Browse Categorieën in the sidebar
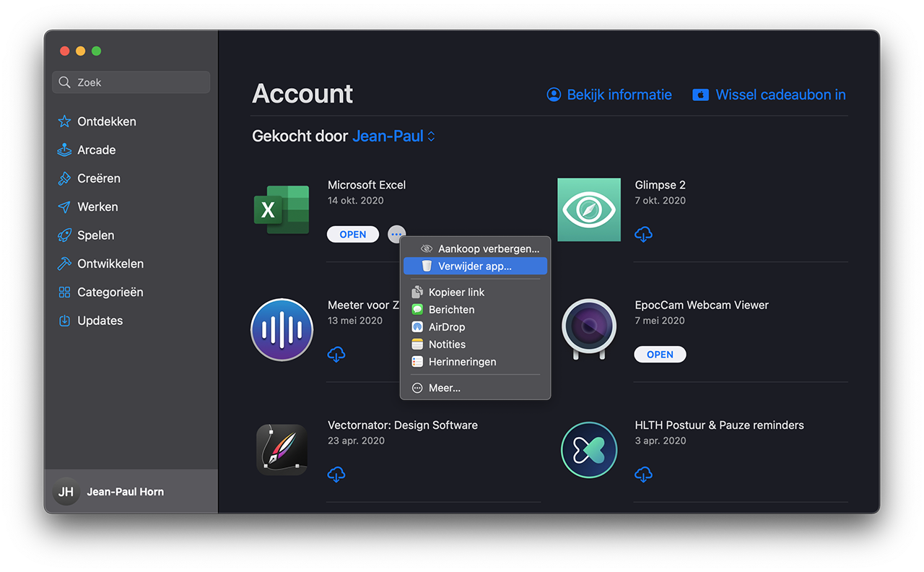 (x=100, y=292)
